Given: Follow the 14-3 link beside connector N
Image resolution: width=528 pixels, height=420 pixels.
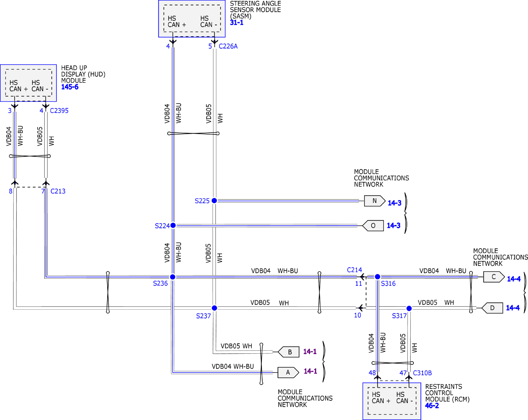Looking at the screenshot, I should click(x=394, y=203).
